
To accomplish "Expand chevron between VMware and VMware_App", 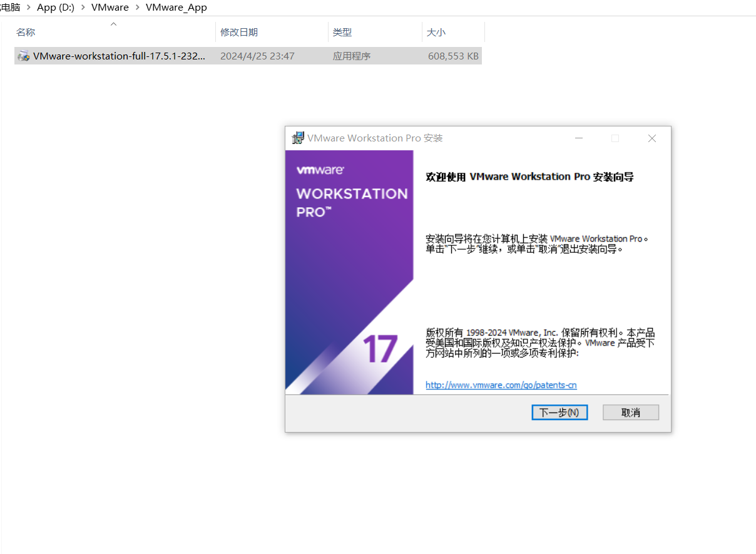I will pos(137,8).
